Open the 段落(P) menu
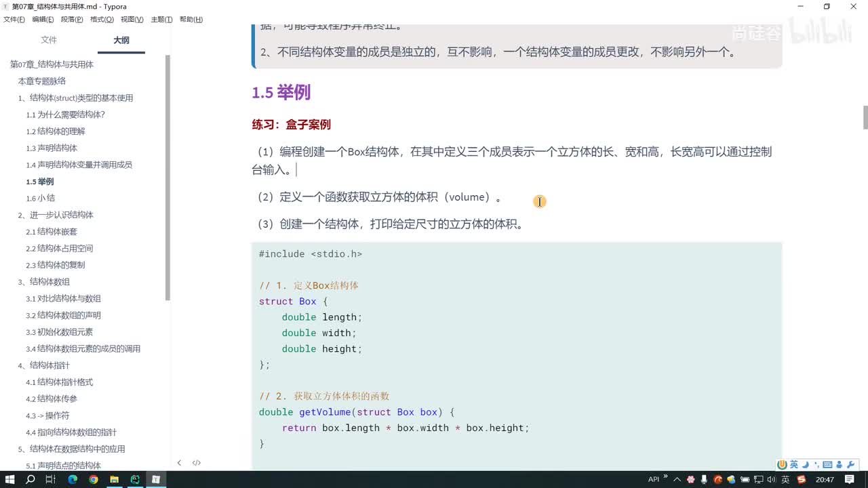 [72, 19]
